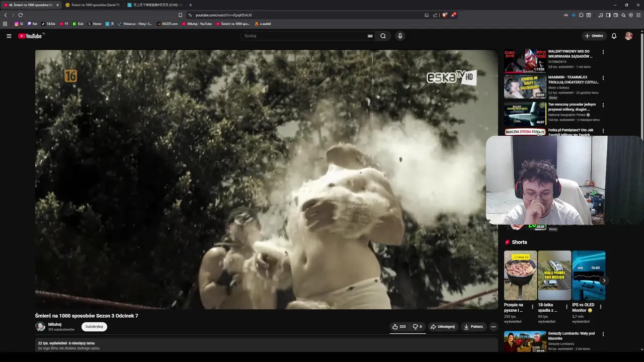Click the search magnifier button
The image size is (644, 362).
(x=383, y=36)
